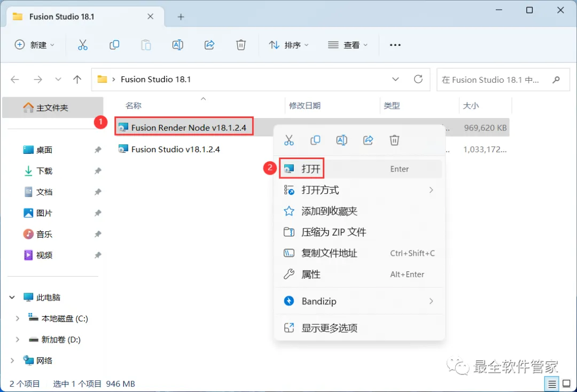Expand the 本地磁盘 (C:) tree node
577x392 pixels.
pos(17,318)
